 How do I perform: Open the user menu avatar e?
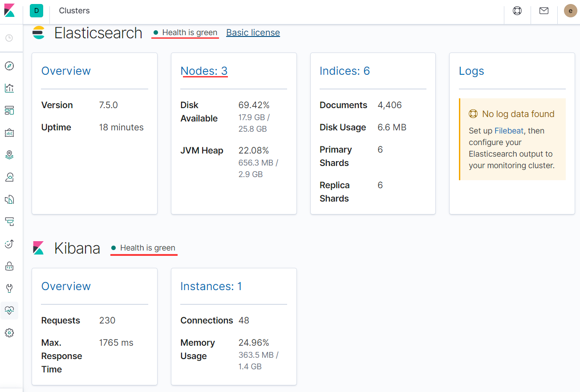(x=571, y=11)
